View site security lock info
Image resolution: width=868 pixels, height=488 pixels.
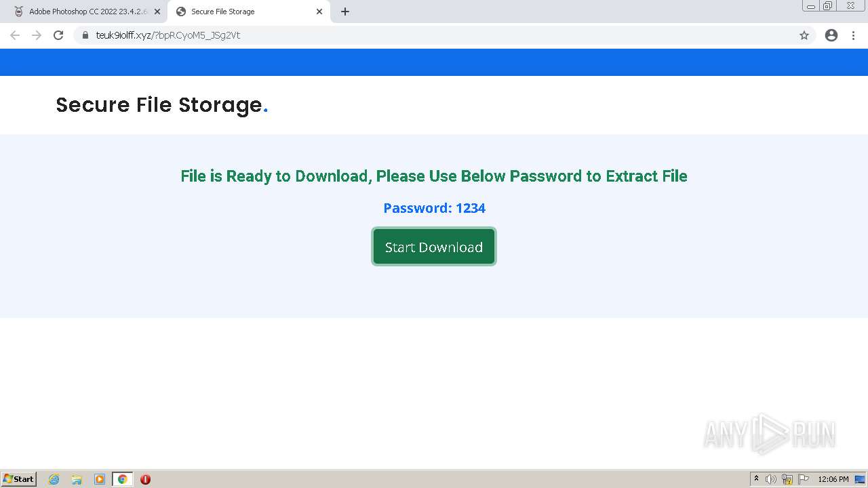(85, 35)
